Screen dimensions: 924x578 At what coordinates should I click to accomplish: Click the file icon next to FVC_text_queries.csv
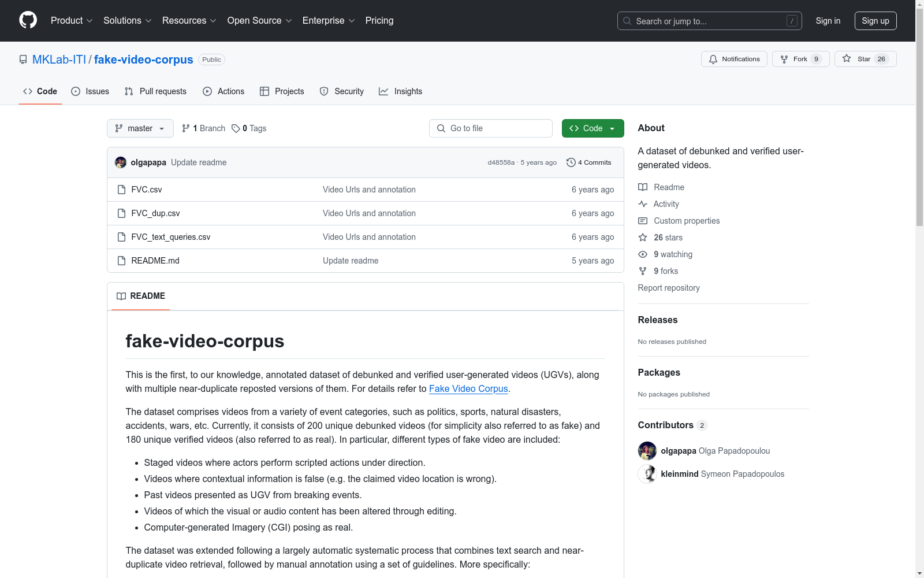[x=121, y=237]
